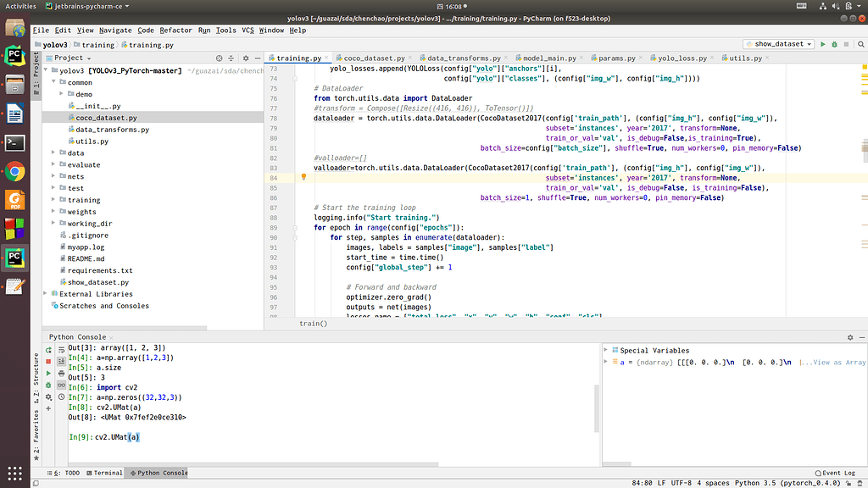Screen dimensions: 868x488
Task: Toggle the Project tool window side tab
Action: (36, 74)
